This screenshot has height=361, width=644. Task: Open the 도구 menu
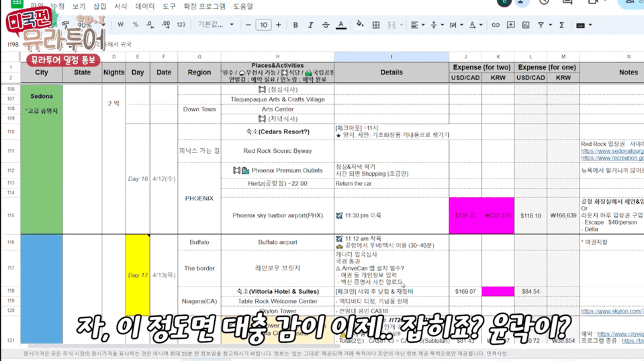pyautogui.click(x=169, y=6)
